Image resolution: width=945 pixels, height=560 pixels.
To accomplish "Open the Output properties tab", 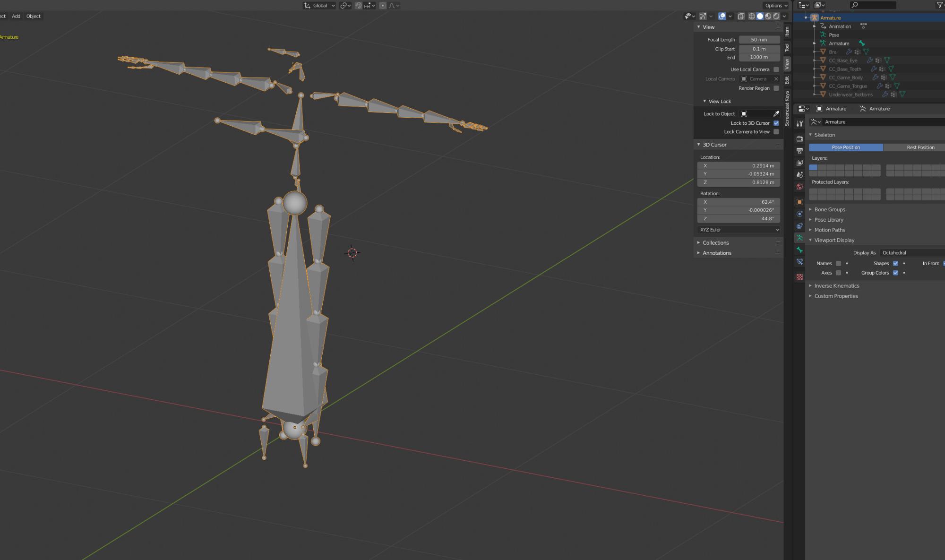I will click(x=799, y=151).
